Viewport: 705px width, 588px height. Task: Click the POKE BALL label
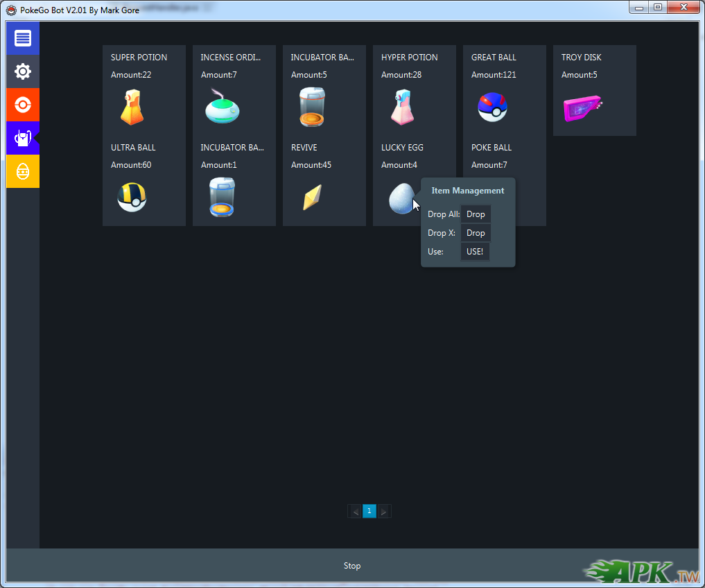point(491,148)
